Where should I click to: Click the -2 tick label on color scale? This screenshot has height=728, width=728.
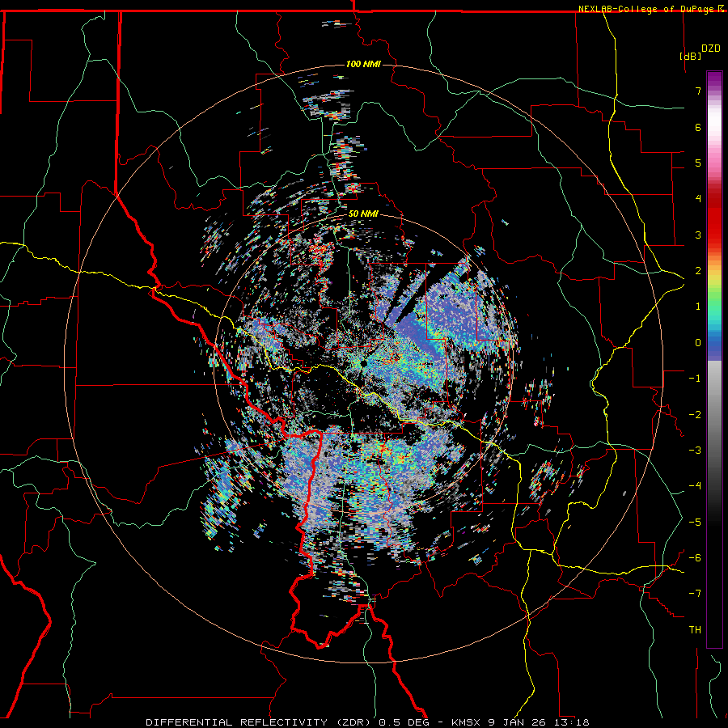click(695, 415)
